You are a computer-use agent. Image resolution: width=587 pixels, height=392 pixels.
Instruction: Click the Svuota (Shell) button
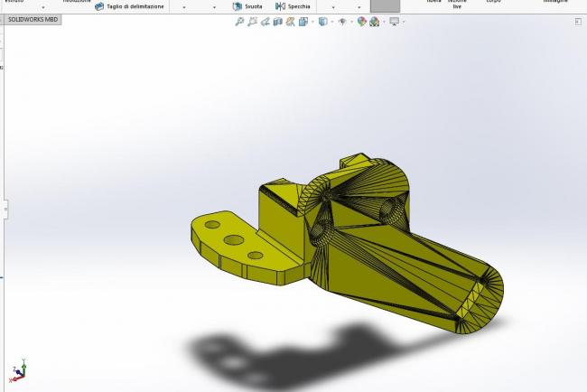(247, 5)
